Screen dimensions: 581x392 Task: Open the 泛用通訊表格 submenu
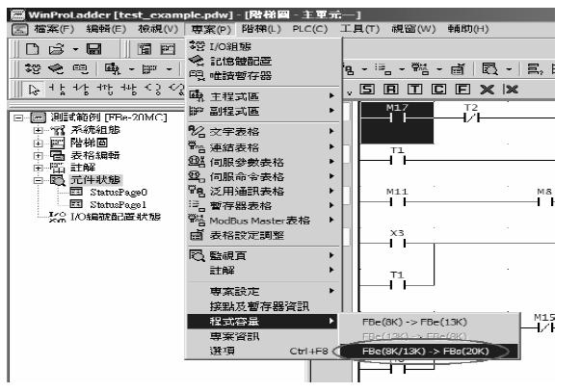(x=263, y=191)
